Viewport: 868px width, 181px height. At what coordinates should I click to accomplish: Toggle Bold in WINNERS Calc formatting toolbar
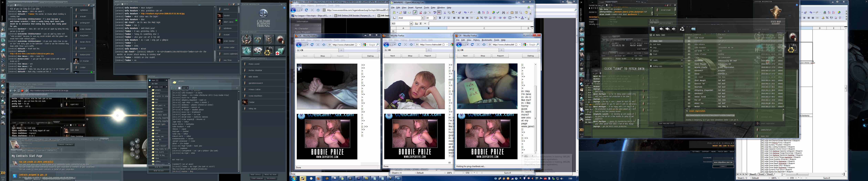point(440,18)
